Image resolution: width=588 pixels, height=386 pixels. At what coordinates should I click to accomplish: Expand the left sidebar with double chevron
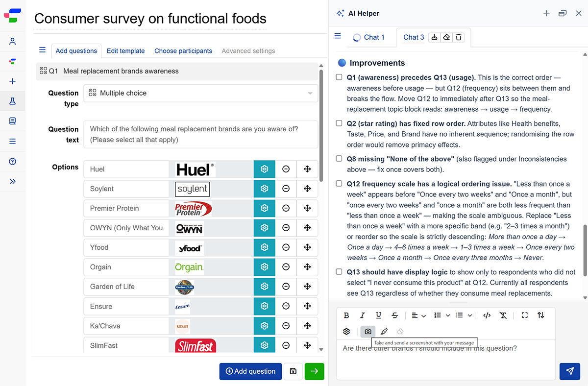pos(13,181)
